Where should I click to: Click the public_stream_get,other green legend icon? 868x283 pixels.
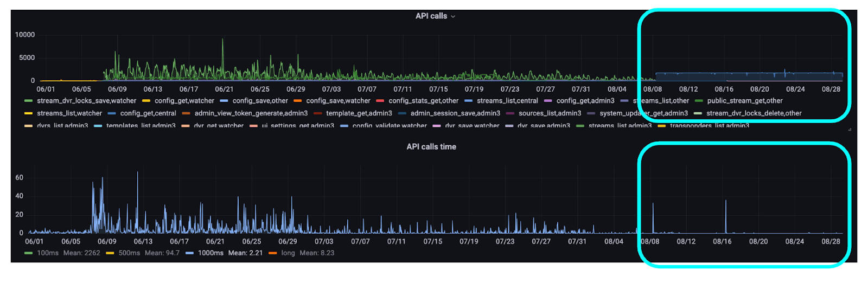click(x=699, y=101)
